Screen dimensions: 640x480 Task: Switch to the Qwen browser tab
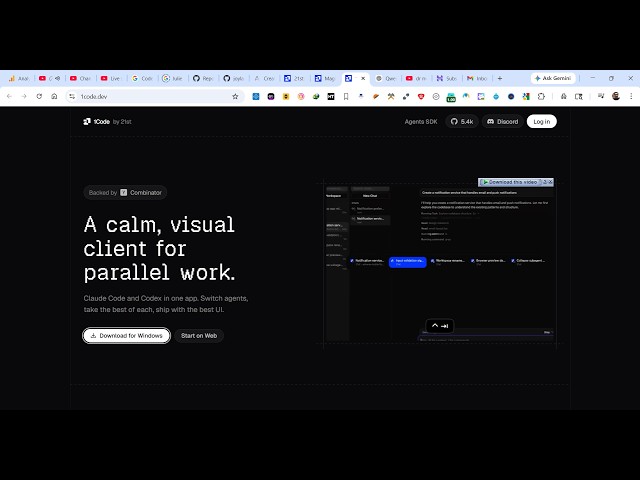click(x=386, y=78)
